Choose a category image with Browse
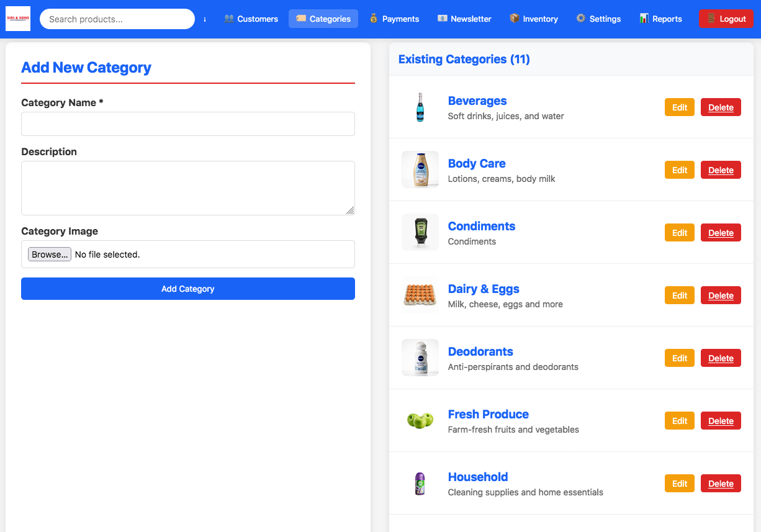Image resolution: width=761 pixels, height=532 pixels. click(50, 255)
